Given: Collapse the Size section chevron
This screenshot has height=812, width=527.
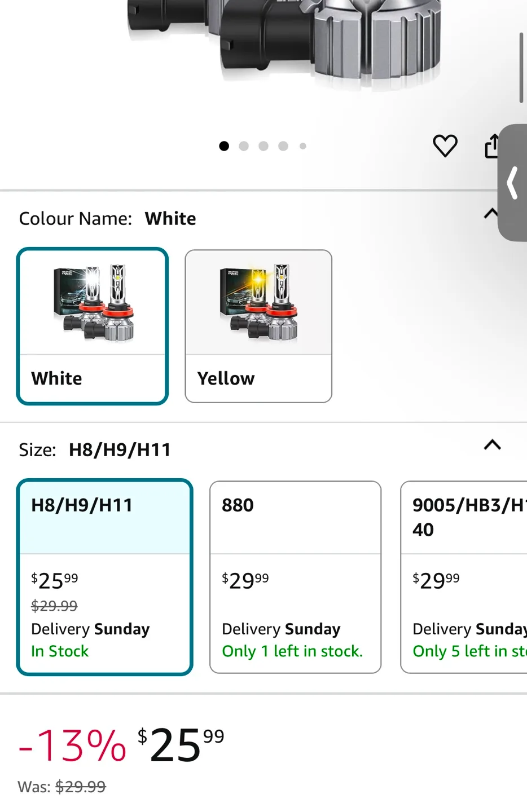Looking at the screenshot, I should (492, 445).
